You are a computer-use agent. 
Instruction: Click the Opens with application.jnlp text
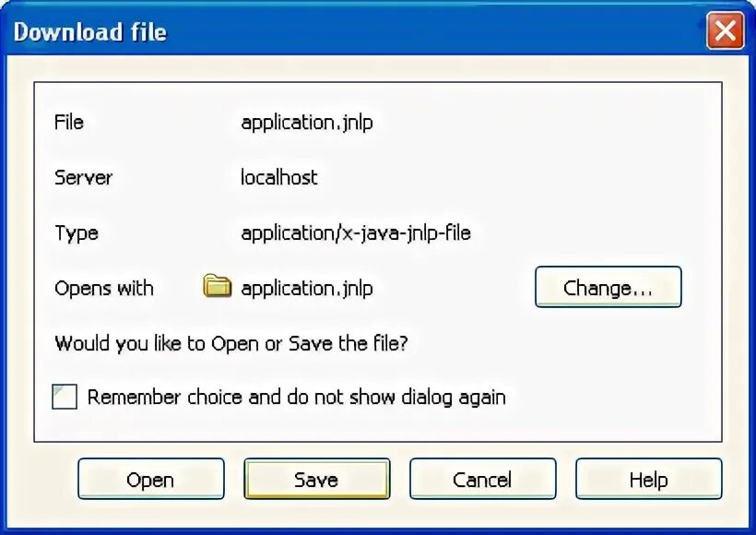(307, 288)
